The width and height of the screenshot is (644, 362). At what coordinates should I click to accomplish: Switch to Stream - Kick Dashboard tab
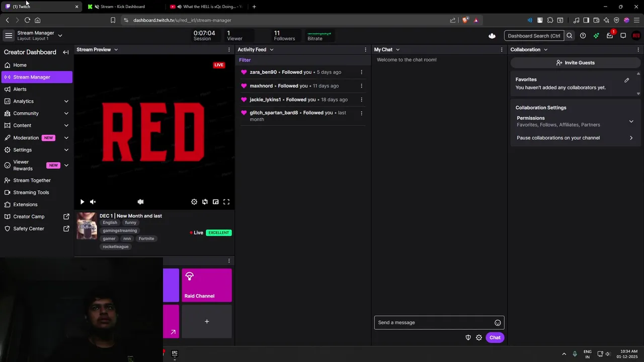pyautogui.click(x=122, y=7)
